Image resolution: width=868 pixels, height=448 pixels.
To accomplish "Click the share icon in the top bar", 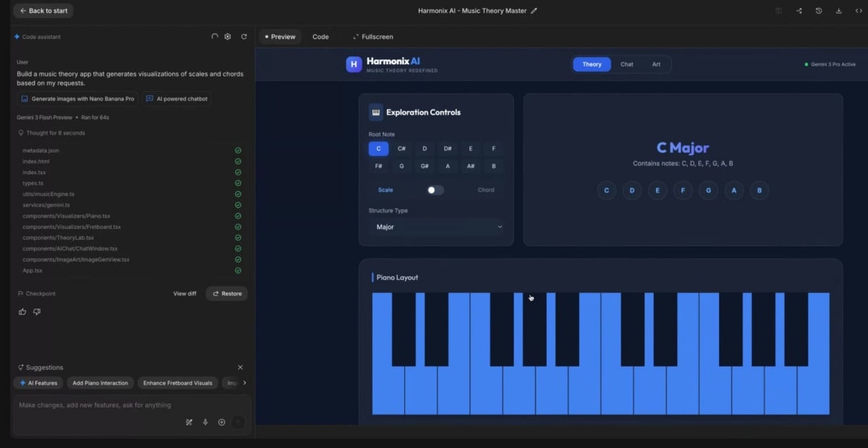I will pyautogui.click(x=799, y=10).
